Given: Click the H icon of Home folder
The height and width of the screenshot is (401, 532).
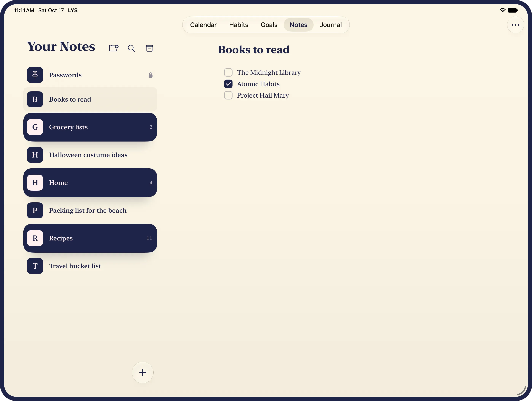Looking at the screenshot, I should click(35, 182).
